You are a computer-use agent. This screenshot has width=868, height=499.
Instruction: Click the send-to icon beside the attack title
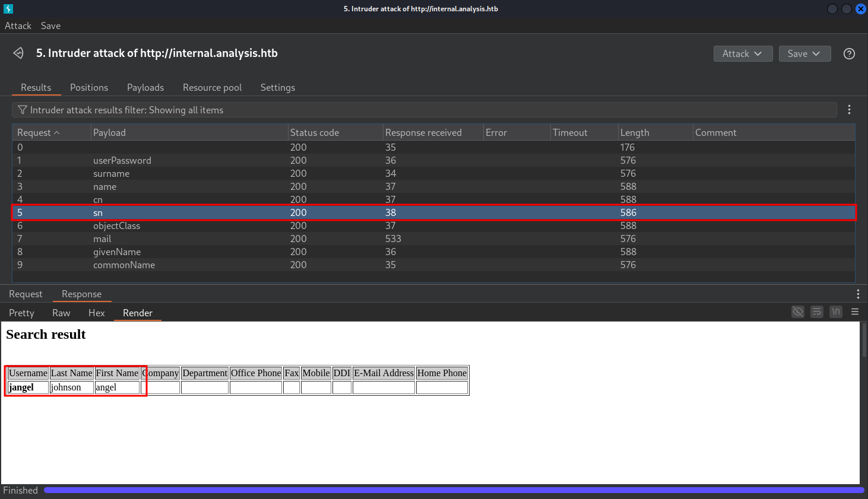[x=18, y=53]
